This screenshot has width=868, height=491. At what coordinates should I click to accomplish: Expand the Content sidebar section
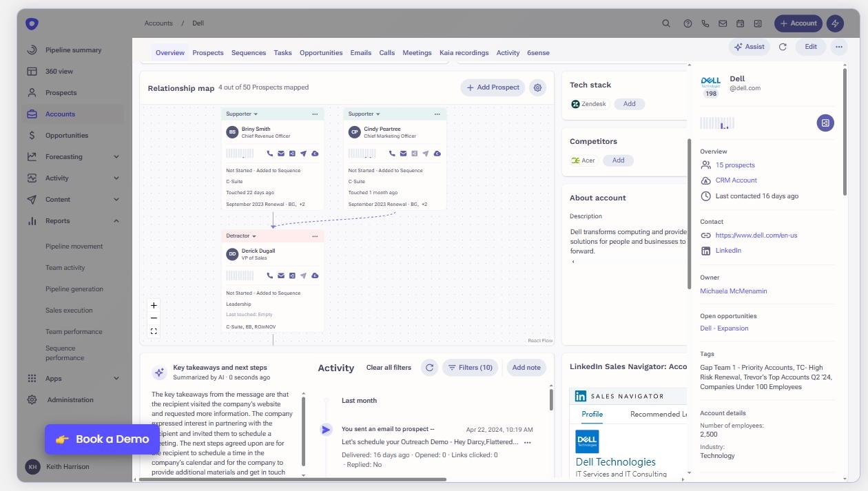[x=116, y=200]
